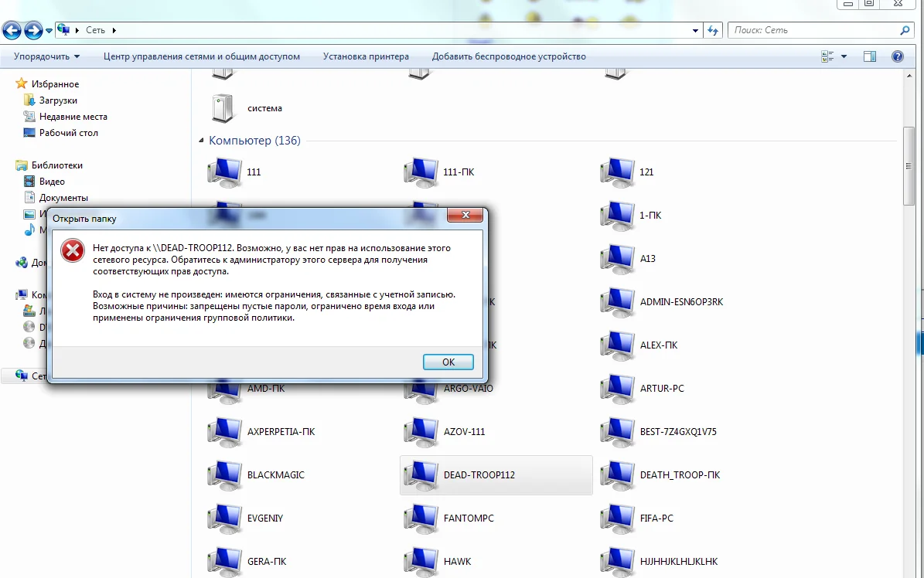This screenshot has height=578, width=924.
Task: Open Рабочий стол in the sidebar
Action: pos(60,133)
